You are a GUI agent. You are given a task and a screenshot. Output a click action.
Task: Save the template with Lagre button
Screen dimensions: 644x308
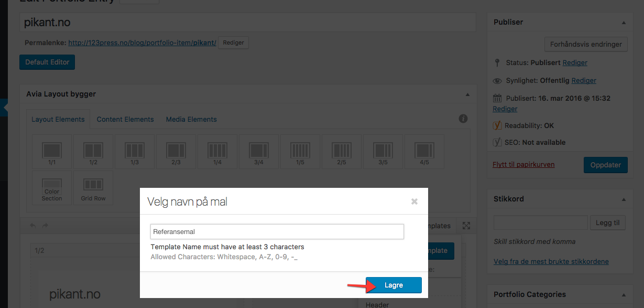(394, 285)
